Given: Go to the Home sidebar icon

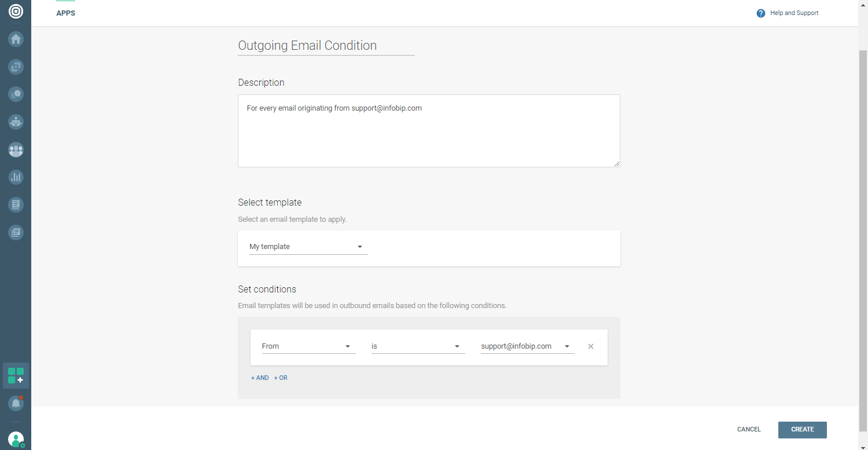Looking at the screenshot, I should tap(16, 39).
